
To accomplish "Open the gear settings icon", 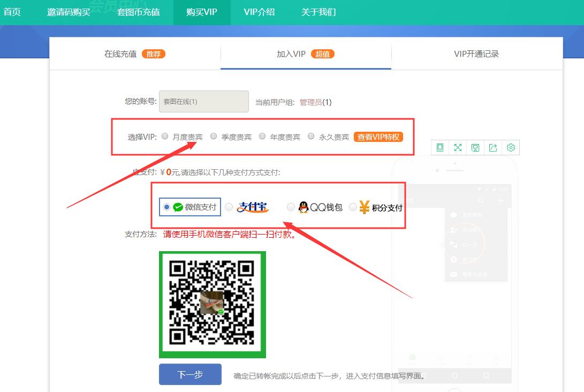I will [x=511, y=148].
